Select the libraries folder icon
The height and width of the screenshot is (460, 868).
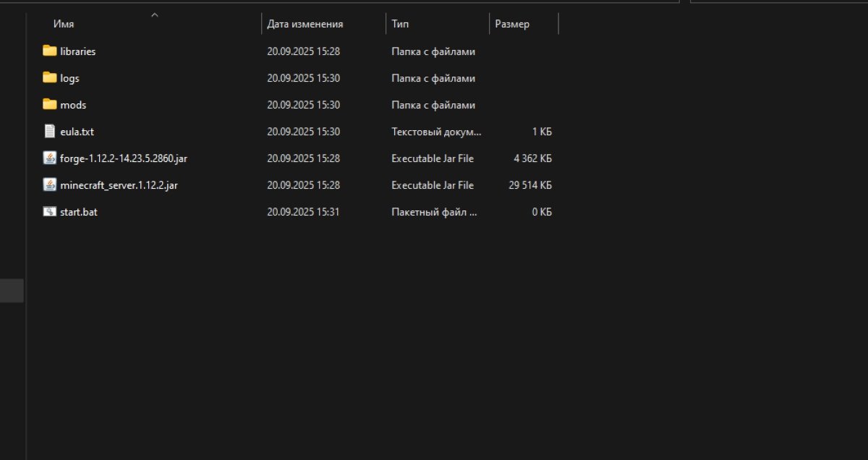[49, 51]
